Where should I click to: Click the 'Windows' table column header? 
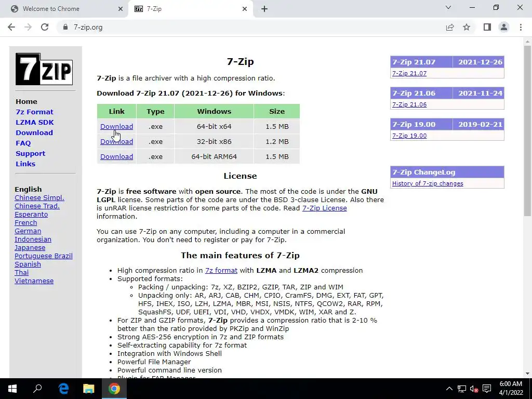(x=214, y=111)
